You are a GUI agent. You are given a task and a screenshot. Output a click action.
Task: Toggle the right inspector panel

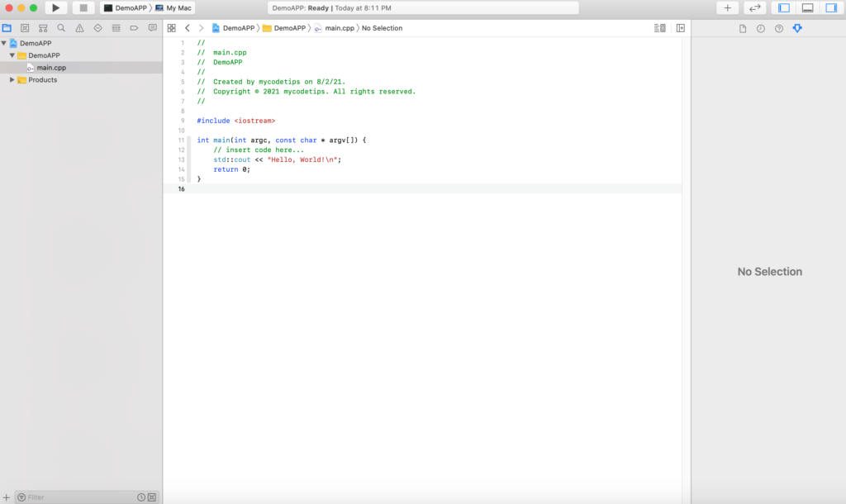point(831,8)
